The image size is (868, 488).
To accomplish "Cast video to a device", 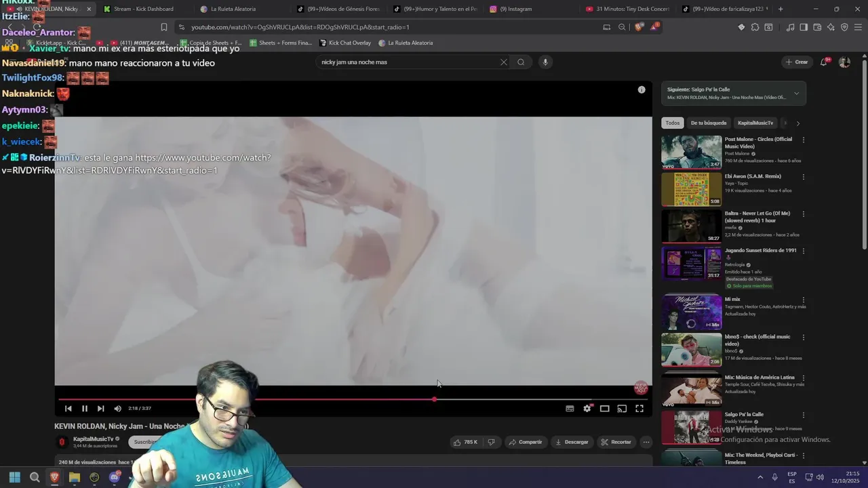I will [622, 409].
